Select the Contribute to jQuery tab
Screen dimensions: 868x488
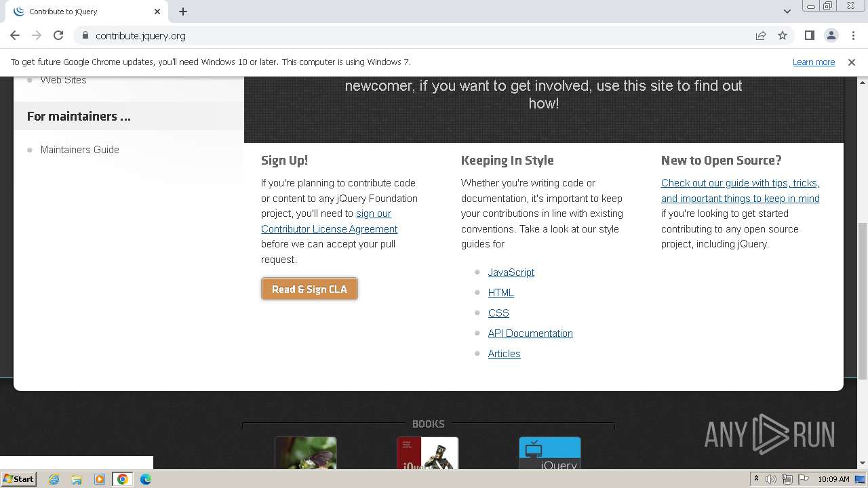[x=87, y=12]
